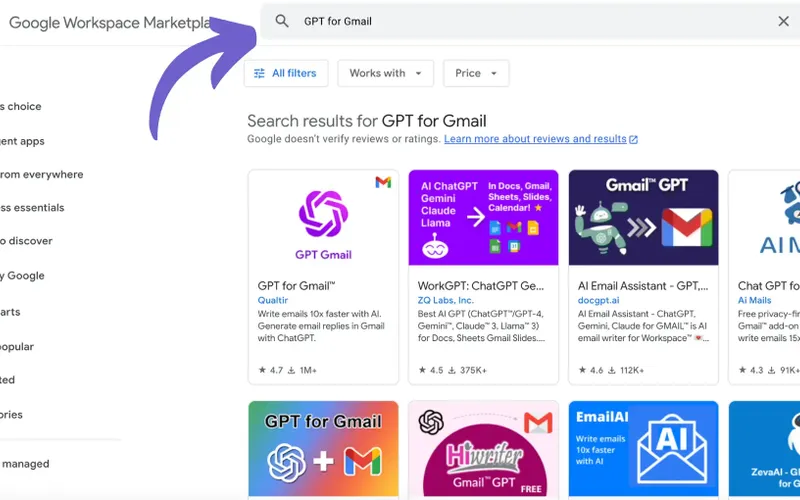Open the EmailAI envelope thumbnail

tap(643, 448)
